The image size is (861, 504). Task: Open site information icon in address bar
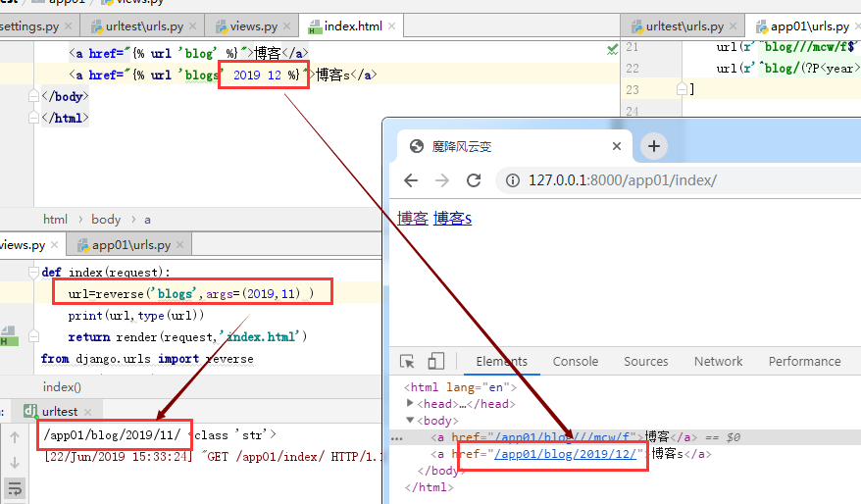512,180
